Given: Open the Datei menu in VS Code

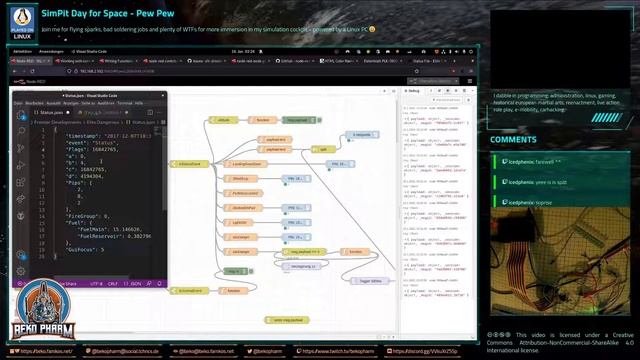Looking at the screenshot, I should 18,103.
